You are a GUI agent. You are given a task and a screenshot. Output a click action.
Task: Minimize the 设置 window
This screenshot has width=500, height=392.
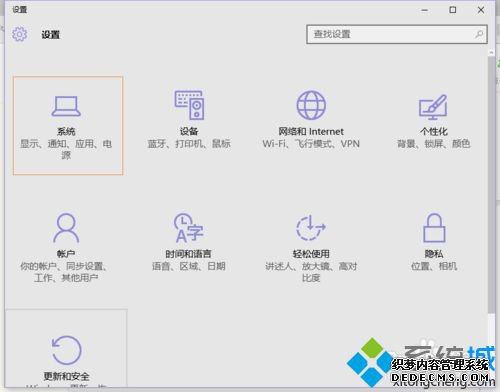(425, 10)
